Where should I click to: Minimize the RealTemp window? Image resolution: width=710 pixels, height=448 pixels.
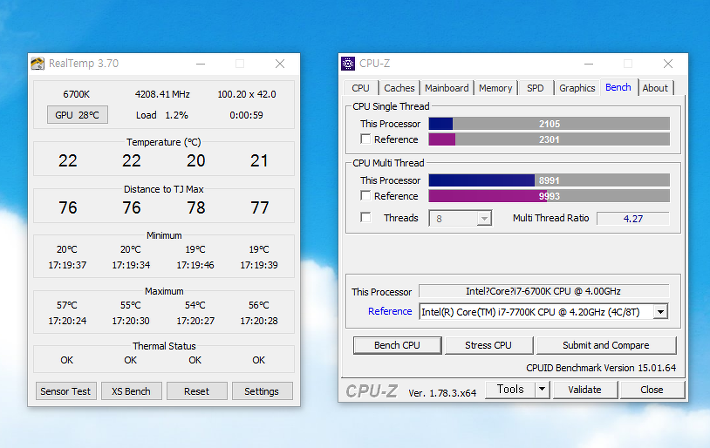coord(201,64)
